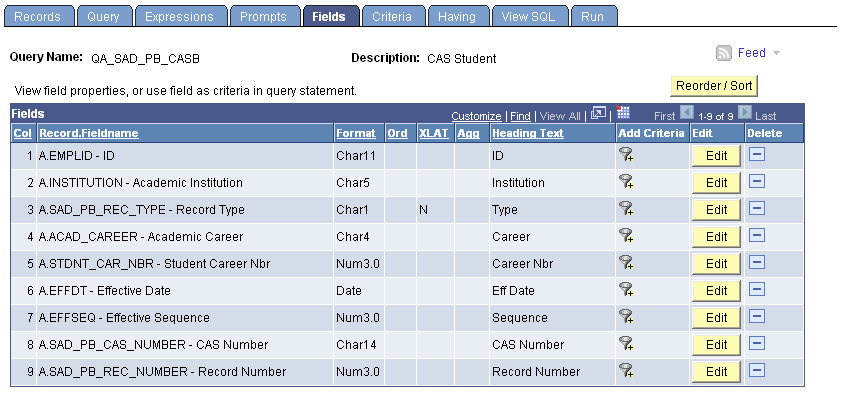The image size is (844, 396).
Task: Delete the Record Type field row
Action: [x=757, y=208]
